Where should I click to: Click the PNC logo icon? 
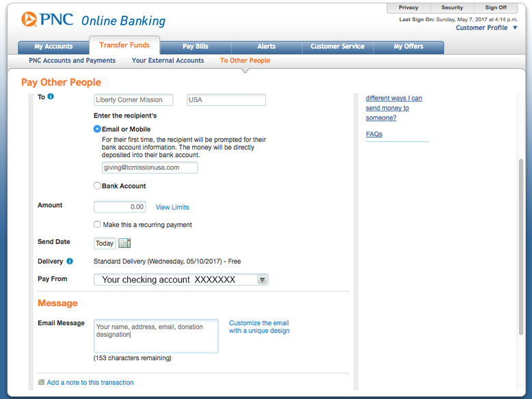tap(29, 19)
